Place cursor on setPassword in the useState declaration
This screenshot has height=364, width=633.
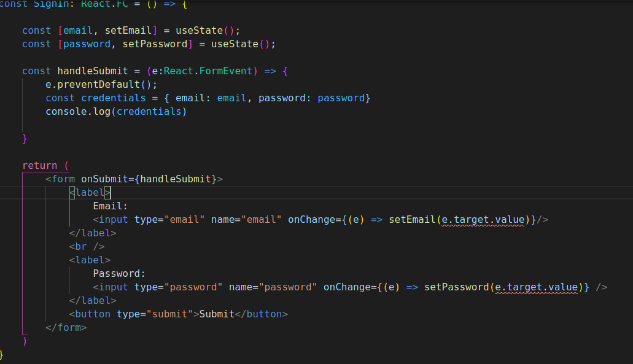point(155,44)
